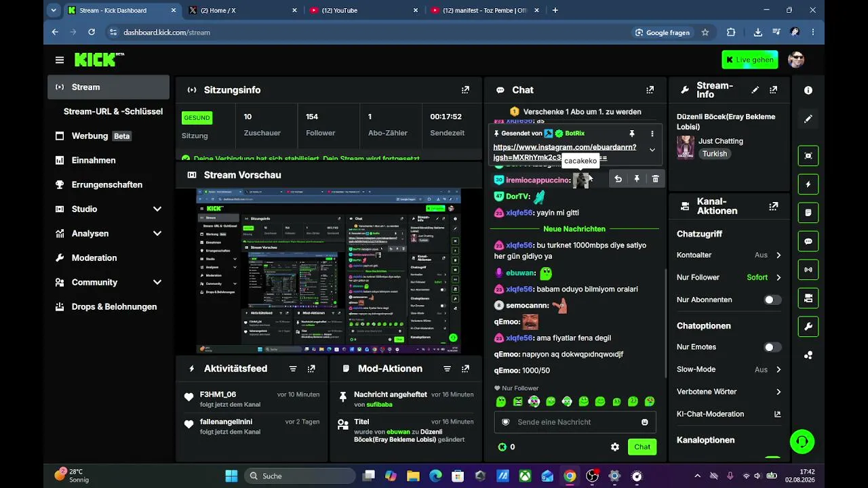The width and height of the screenshot is (868, 488).
Task: Edit Stream-Info with the header pencil icon
Action: (755, 89)
